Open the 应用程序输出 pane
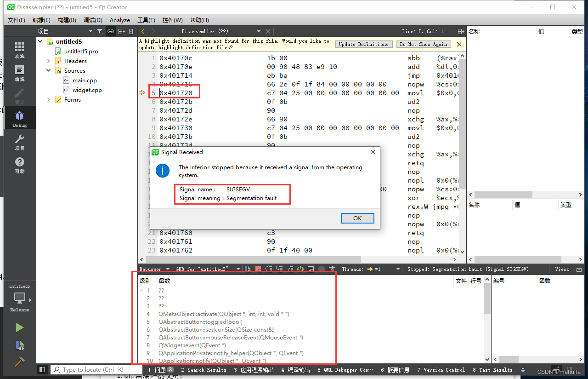This screenshot has width=588, height=379. pos(254,370)
